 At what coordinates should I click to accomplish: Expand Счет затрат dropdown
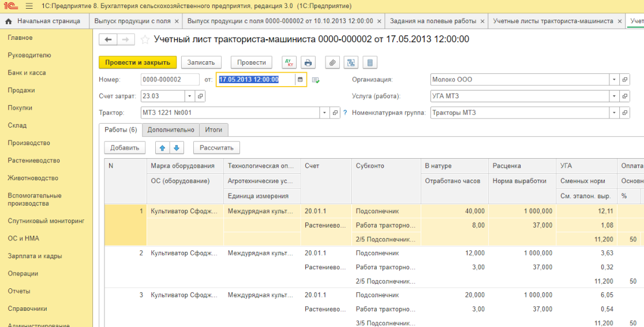tap(190, 96)
